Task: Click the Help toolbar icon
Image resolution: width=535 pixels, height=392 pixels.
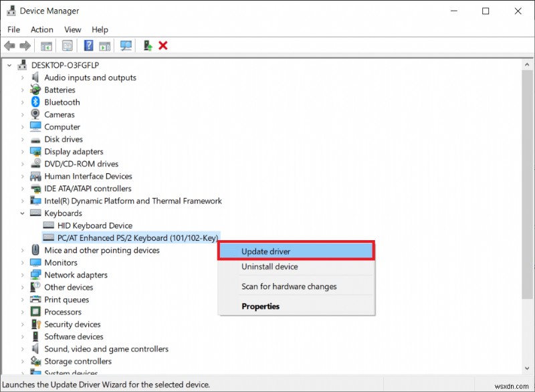Action: [89, 45]
